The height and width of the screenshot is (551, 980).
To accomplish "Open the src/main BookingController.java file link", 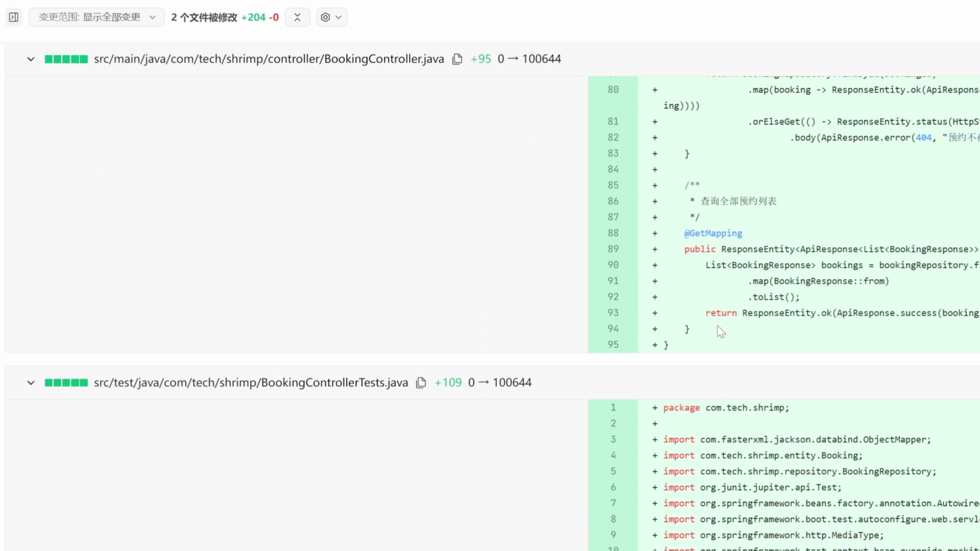I will [x=269, y=59].
